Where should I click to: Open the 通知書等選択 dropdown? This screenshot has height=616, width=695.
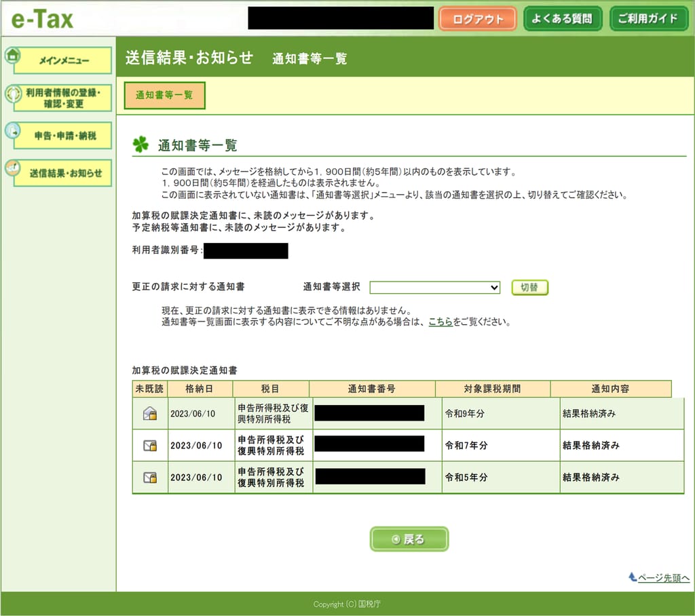[x=434, y=287]
